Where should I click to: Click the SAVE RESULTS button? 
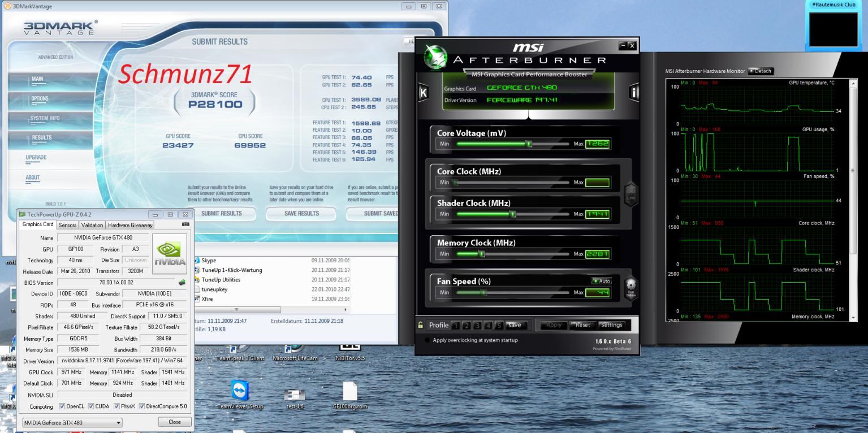point(301,214)
